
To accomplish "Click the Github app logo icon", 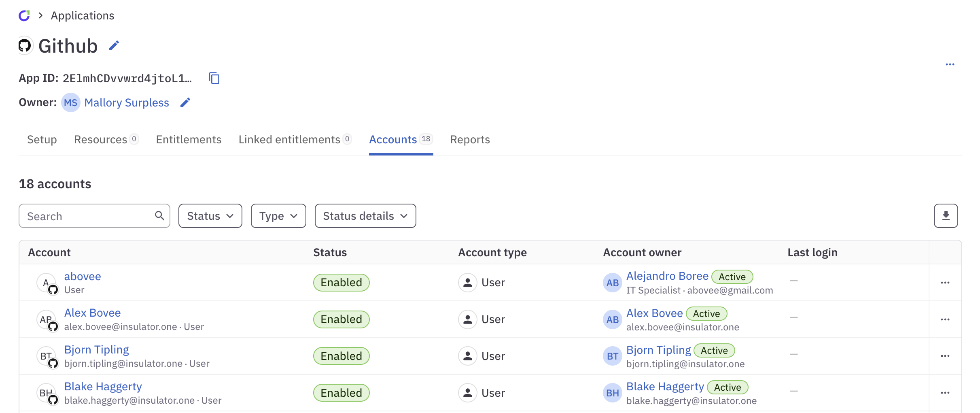I will pos(25,46).
